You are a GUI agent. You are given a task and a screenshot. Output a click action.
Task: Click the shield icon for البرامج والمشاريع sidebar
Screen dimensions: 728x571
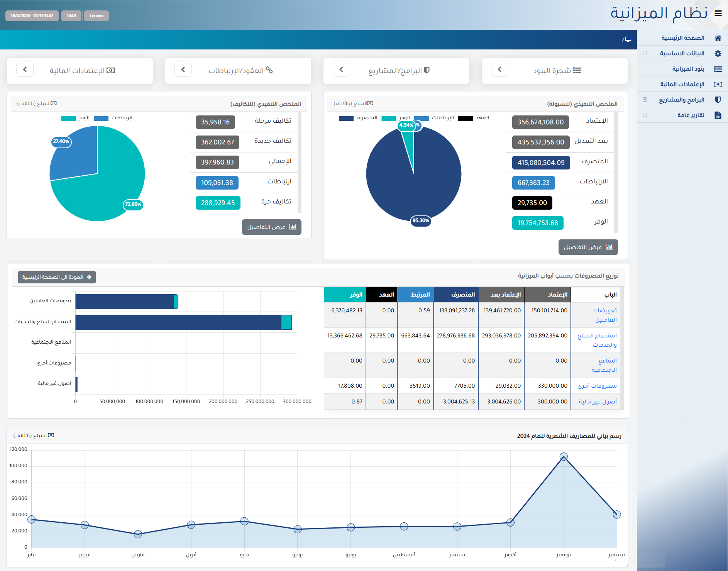[x=718, y=100]
